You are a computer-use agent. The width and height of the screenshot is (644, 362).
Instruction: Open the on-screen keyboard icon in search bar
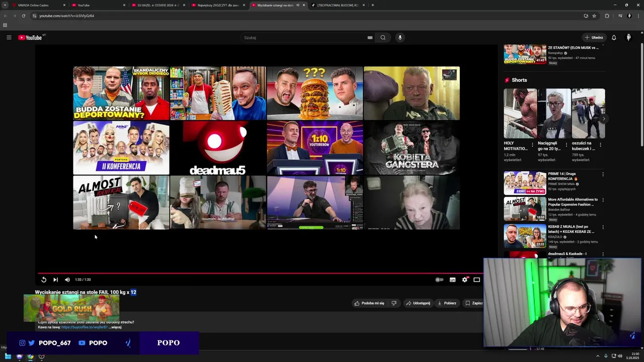coord(370,38)
